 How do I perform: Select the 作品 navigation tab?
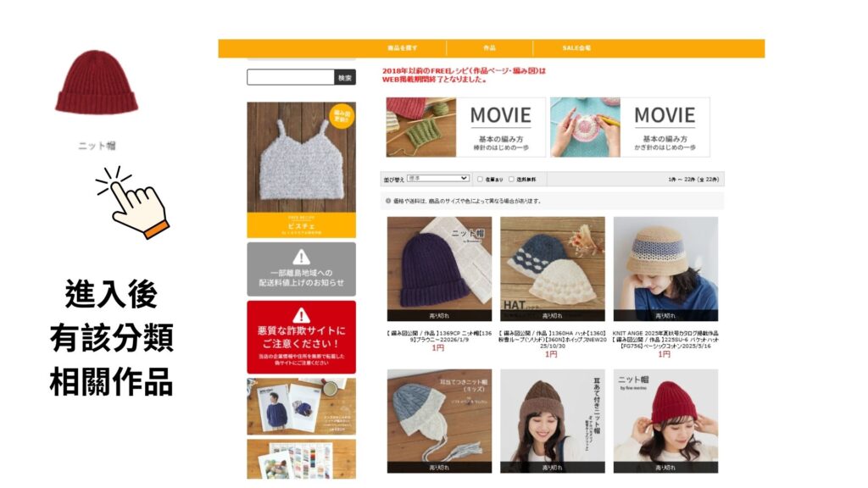click(489, 48)
